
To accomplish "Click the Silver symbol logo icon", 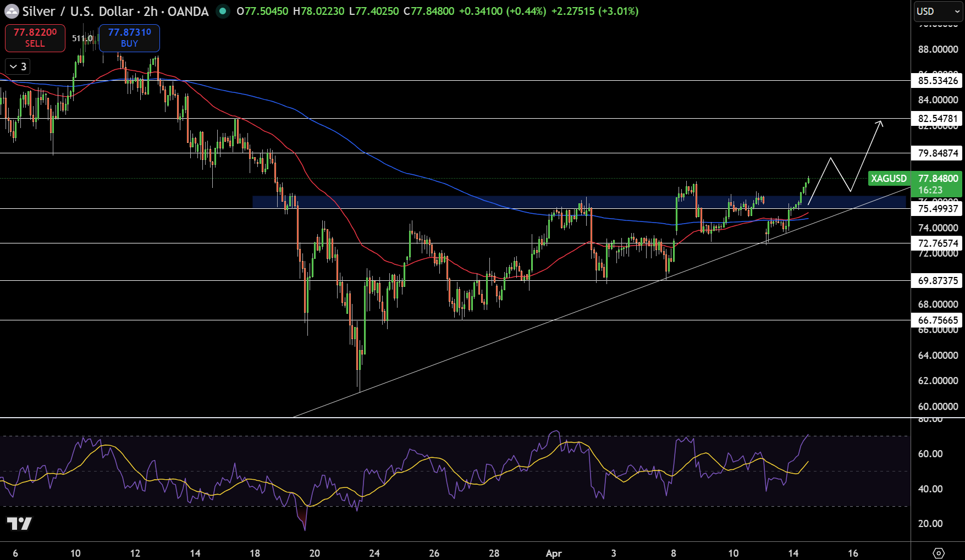I will [12, 12].
